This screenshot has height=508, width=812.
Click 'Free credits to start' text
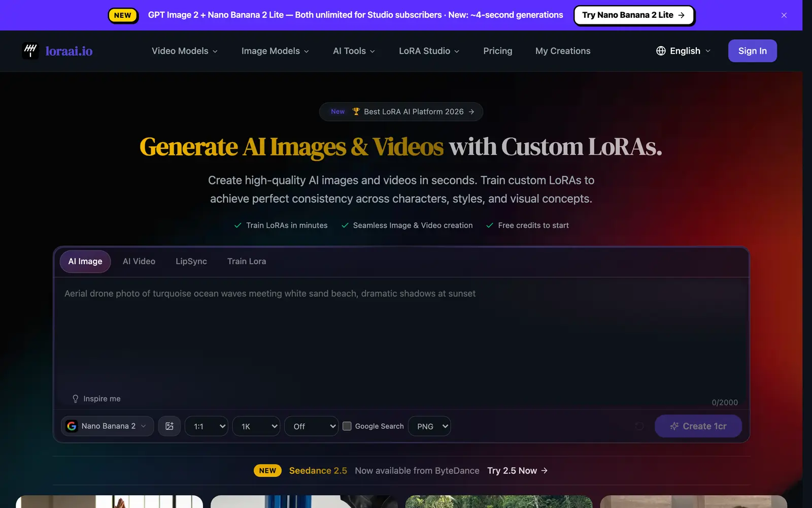[x=533, y=226]
